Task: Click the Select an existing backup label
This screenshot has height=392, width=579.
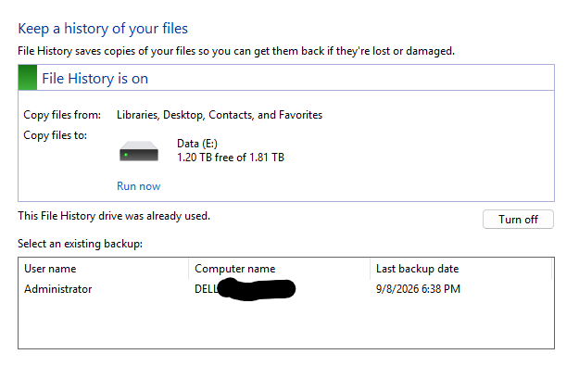Action: tap(80, 244)
